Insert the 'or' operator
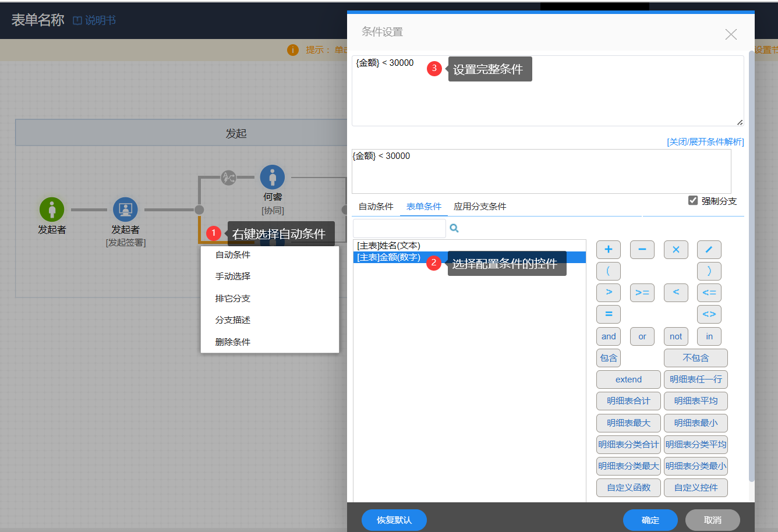 coord(642,336)
